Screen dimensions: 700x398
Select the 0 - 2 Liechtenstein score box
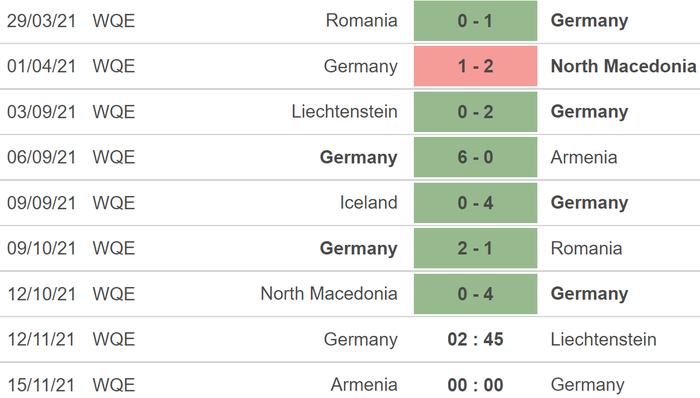(x=475, y=112)
